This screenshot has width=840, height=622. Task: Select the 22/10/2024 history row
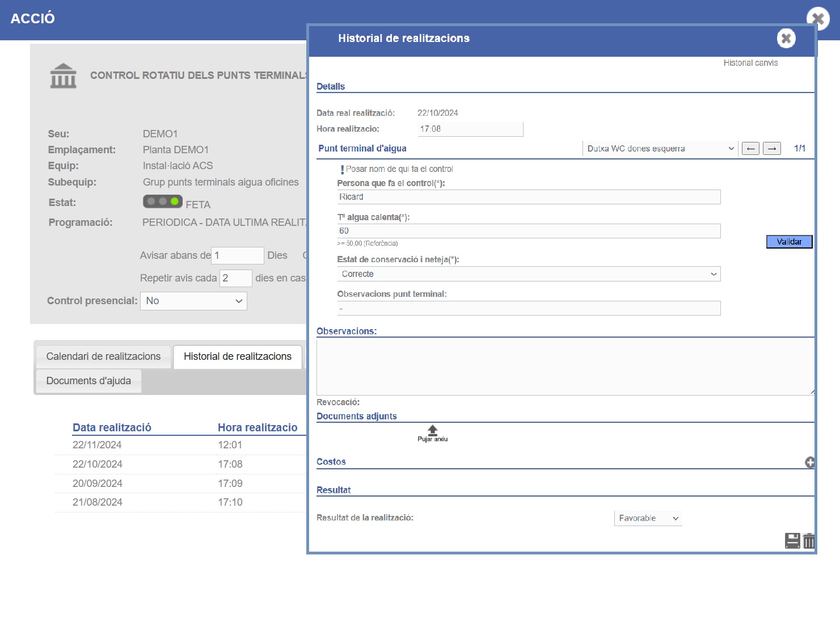[180, 464]
